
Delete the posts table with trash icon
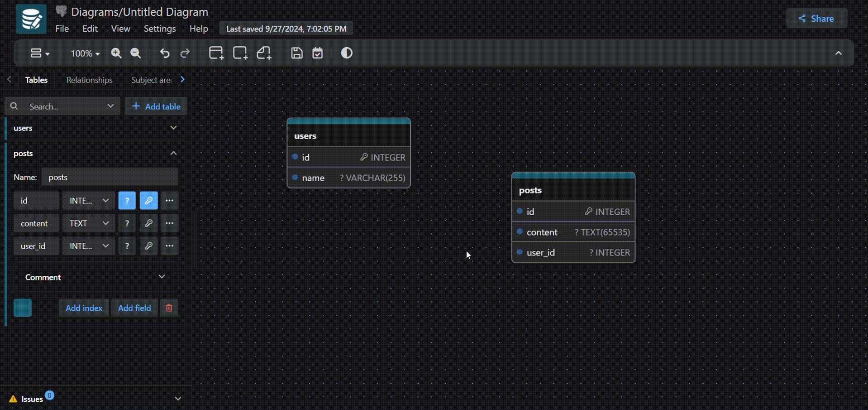tap(169, 308)
